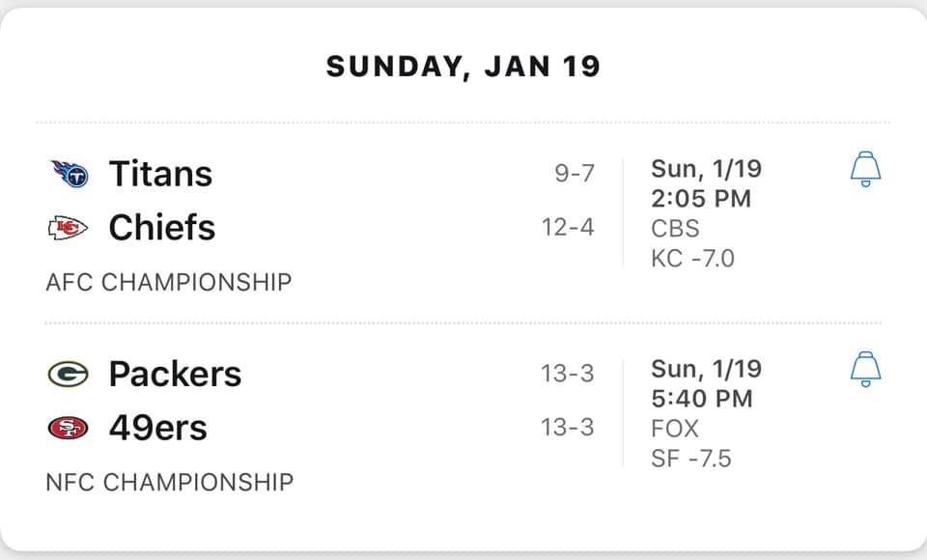Screen dimensions: 927x560
Task: Toggle alert bell for Titans-Chiefs game
Action: (x=865, y=169)
